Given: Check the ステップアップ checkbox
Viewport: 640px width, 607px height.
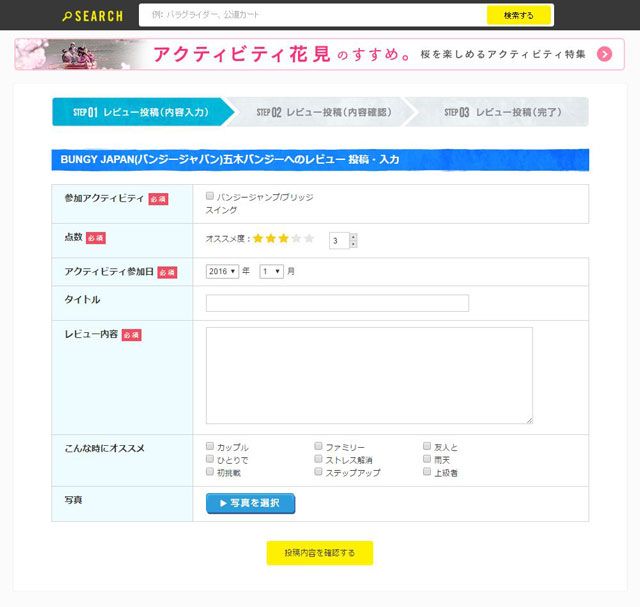Looking at the screenshot, I should click(318, 471).
